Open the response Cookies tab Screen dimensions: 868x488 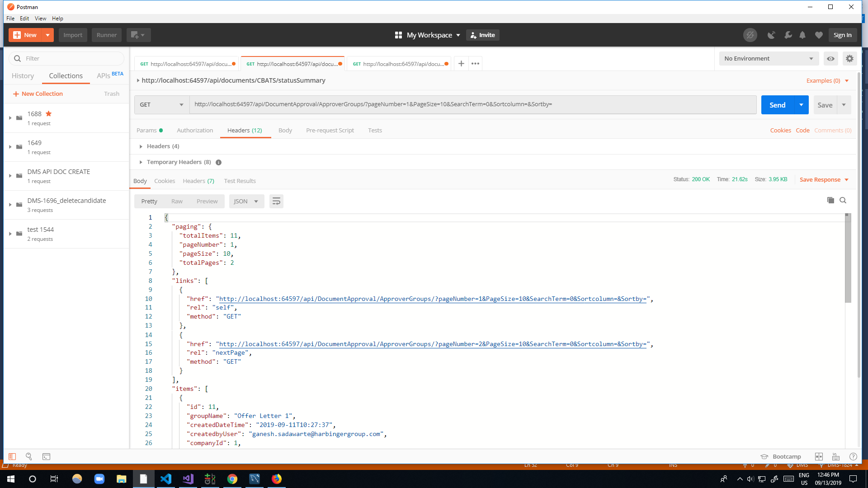[165, 181]
